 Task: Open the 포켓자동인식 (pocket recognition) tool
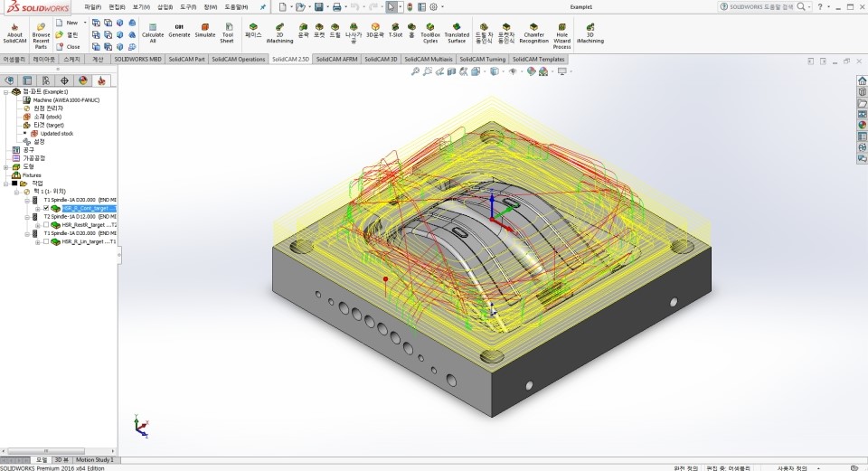(506, 33)
